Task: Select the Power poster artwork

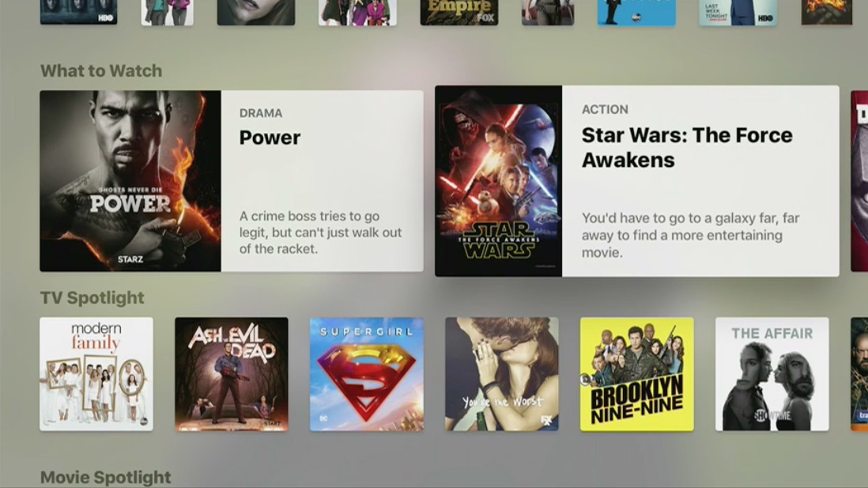Action: (130, 181)
